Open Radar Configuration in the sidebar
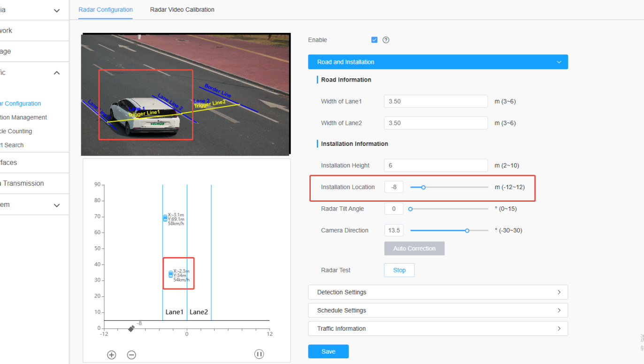 [21, 104]
